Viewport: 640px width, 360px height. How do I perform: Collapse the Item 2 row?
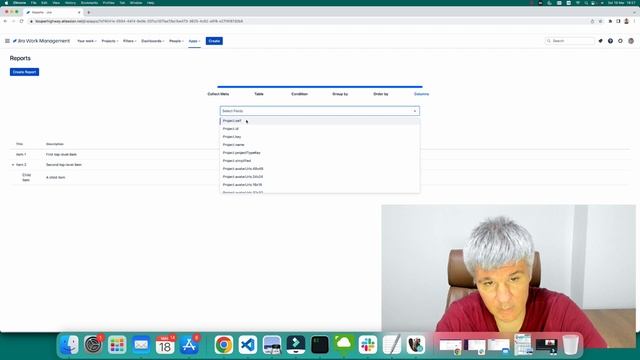13,165
